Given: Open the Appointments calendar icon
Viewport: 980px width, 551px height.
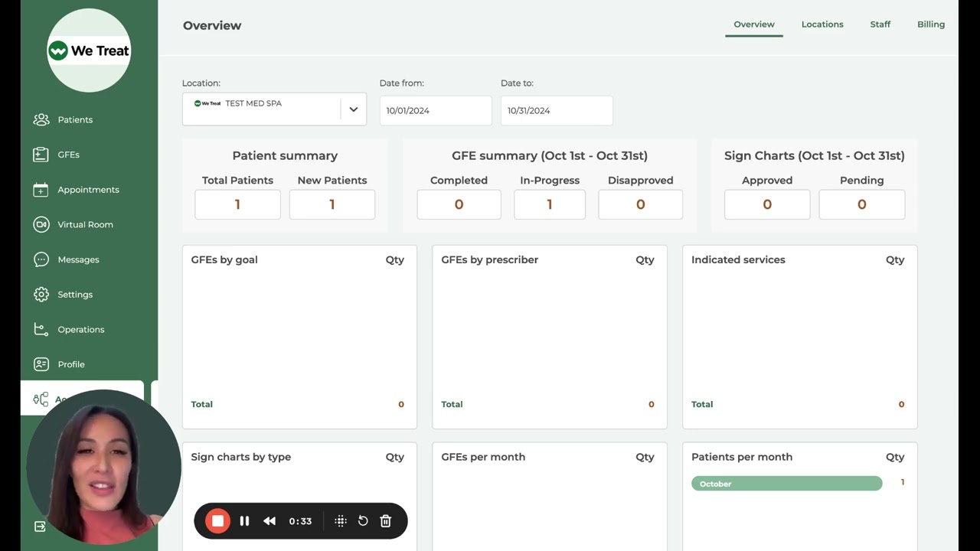Looking at the screenshot, I should point(41,190).
